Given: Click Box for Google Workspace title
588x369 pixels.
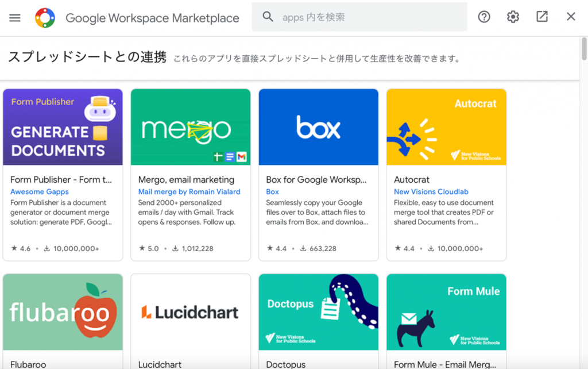Looking at the screenshot, I should pos(316,180).
